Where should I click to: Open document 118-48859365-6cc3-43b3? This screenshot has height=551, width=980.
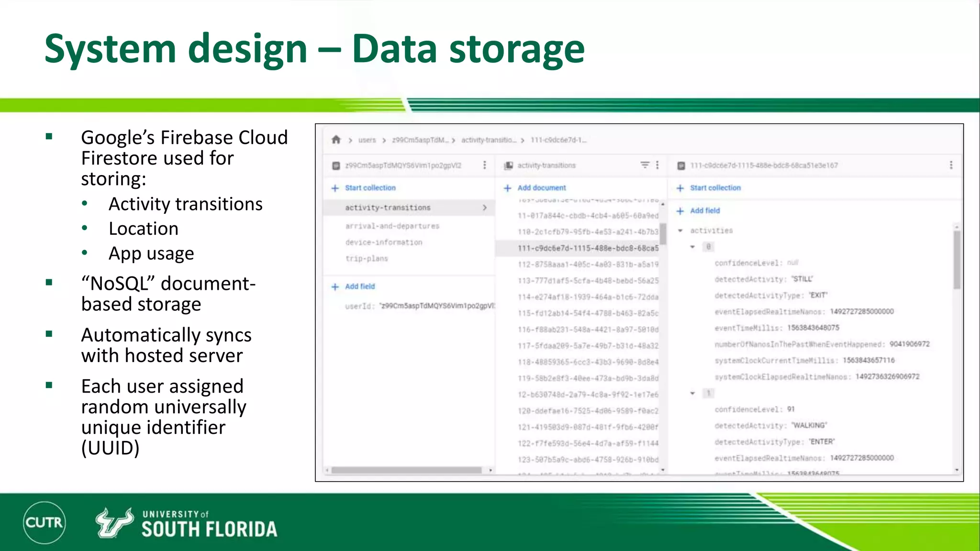pyautogui.click(x=588, y=362)
